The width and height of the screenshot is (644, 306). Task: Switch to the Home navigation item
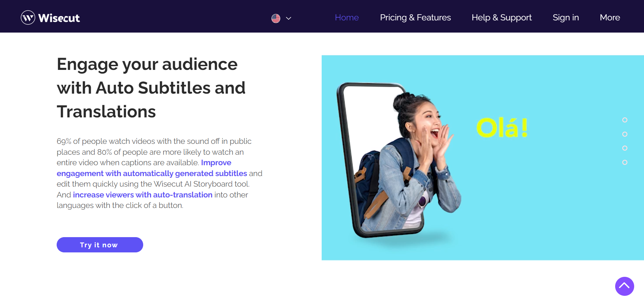[x=347, y=17]
